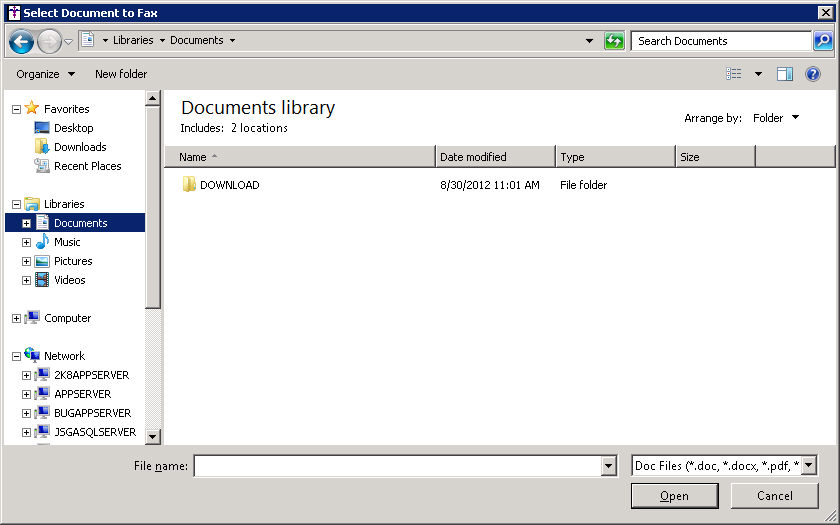Click the Change your view icon

click(734, 74)
